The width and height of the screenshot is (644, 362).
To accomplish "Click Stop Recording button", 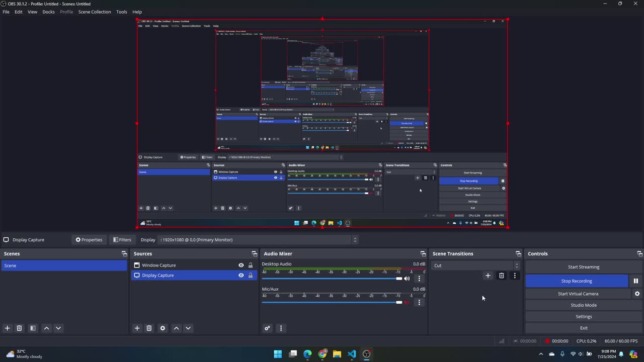I will 577,281.
